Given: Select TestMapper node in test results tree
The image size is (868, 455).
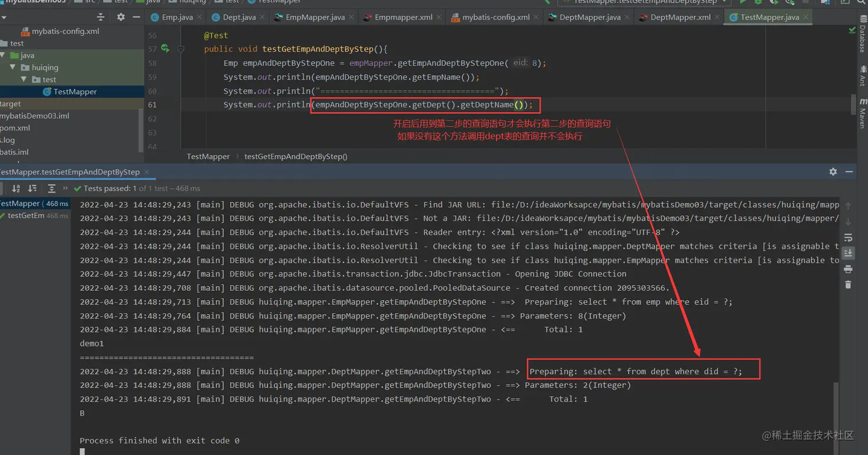Looking at the screenshot, I should [34, 204].
